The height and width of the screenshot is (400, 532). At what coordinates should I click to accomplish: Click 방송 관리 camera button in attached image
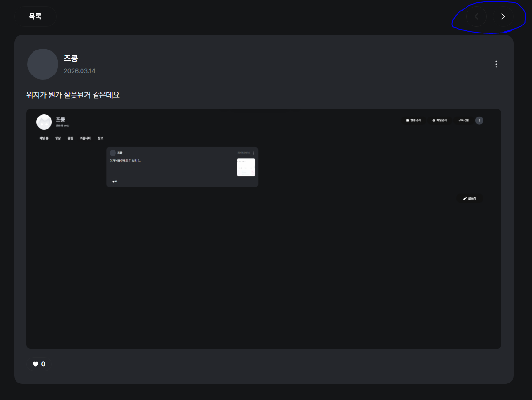click(413, 120)
